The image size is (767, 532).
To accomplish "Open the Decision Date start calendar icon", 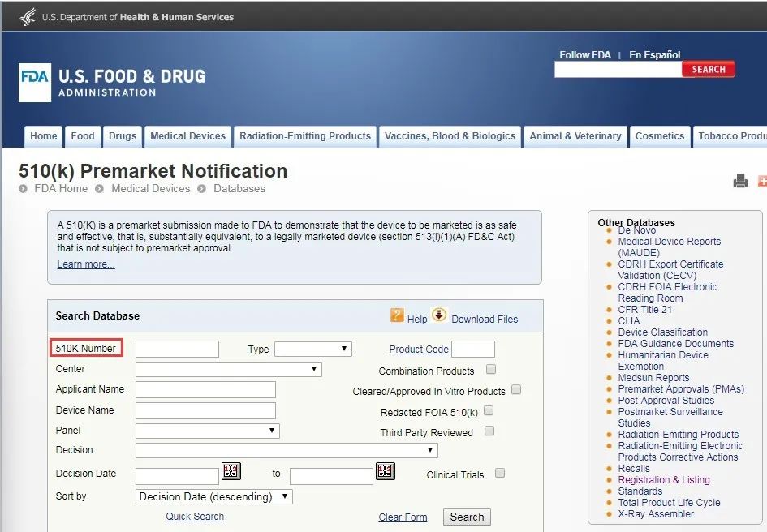I will point(231,472).
